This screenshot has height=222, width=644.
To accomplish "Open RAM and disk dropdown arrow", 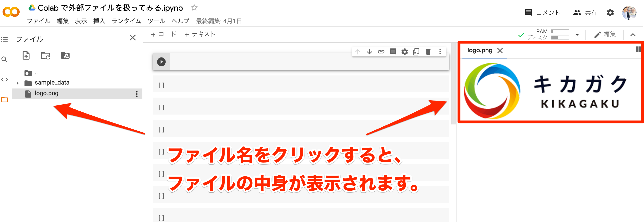I will point(577,35).
